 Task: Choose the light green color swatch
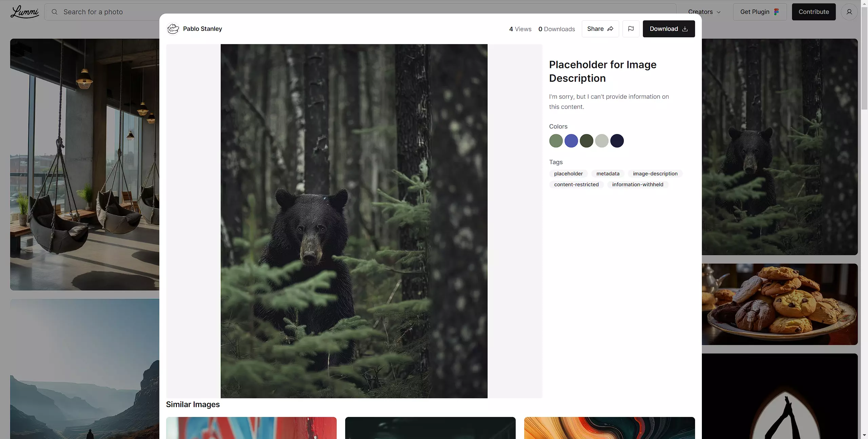556,141
